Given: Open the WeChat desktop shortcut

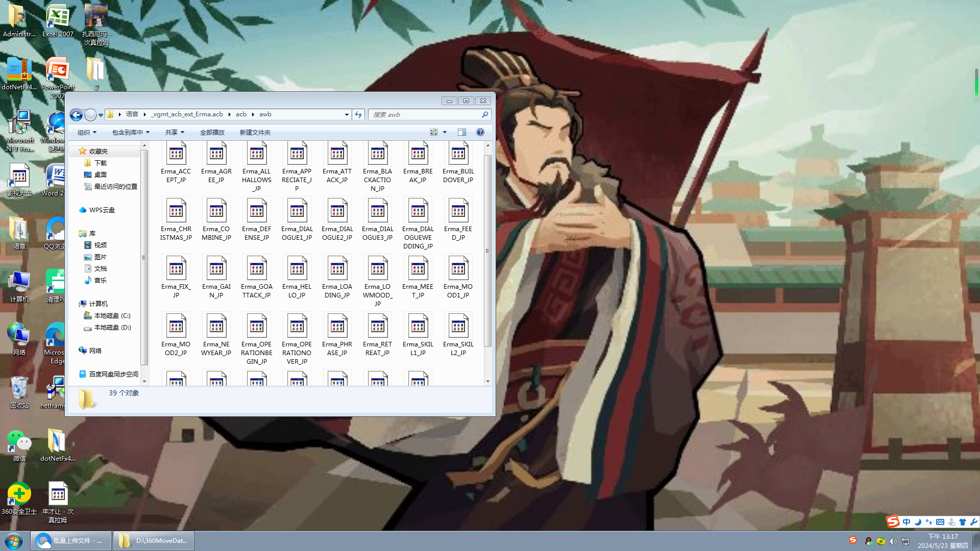Looking at the screenshot, I should pos(19,445).
